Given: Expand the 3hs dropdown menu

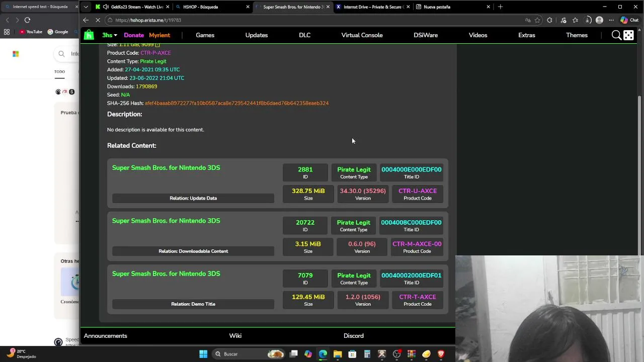Looking at the screenshot, I should pyautogui.click(x=110, y=35).
